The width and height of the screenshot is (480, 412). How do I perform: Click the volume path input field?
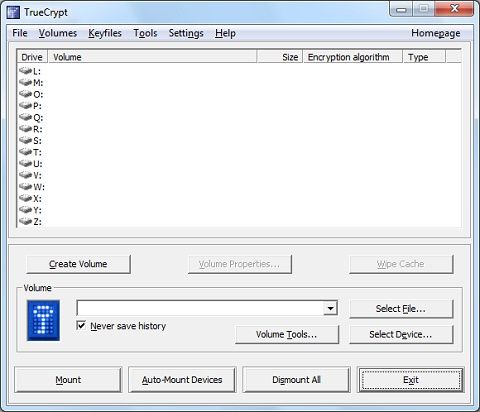(x=200, y=308)
